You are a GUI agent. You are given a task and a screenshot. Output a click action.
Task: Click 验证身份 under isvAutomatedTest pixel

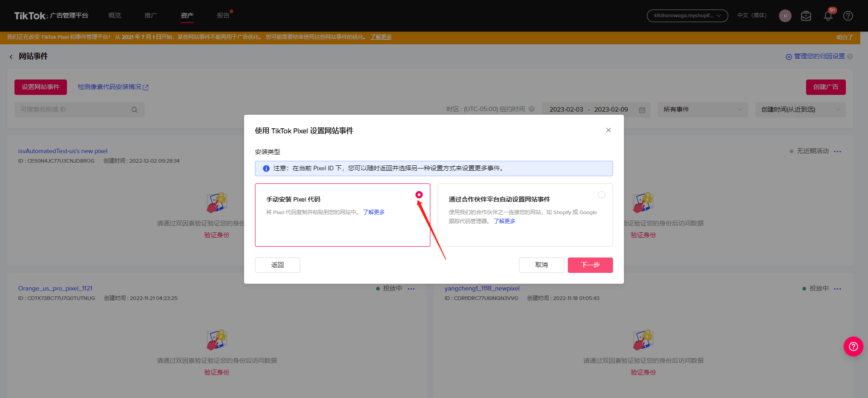tap(217, 235)
